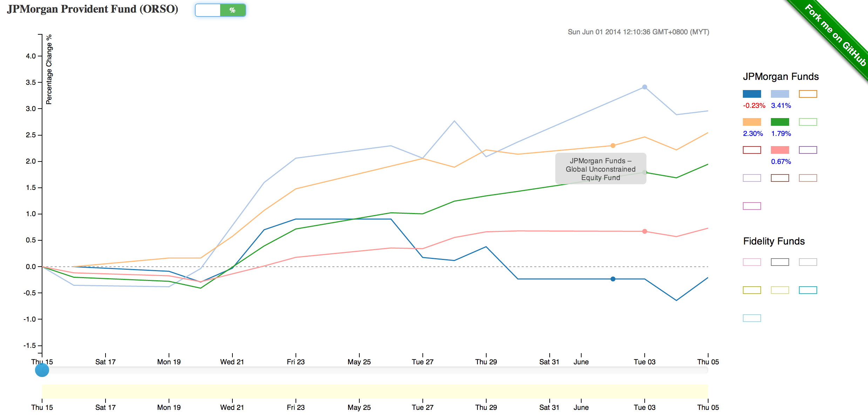This screenshot has width=868, height=419.
Task: Enable the pale yellow outlined Fidelity fund
Action: pos(780,290)
